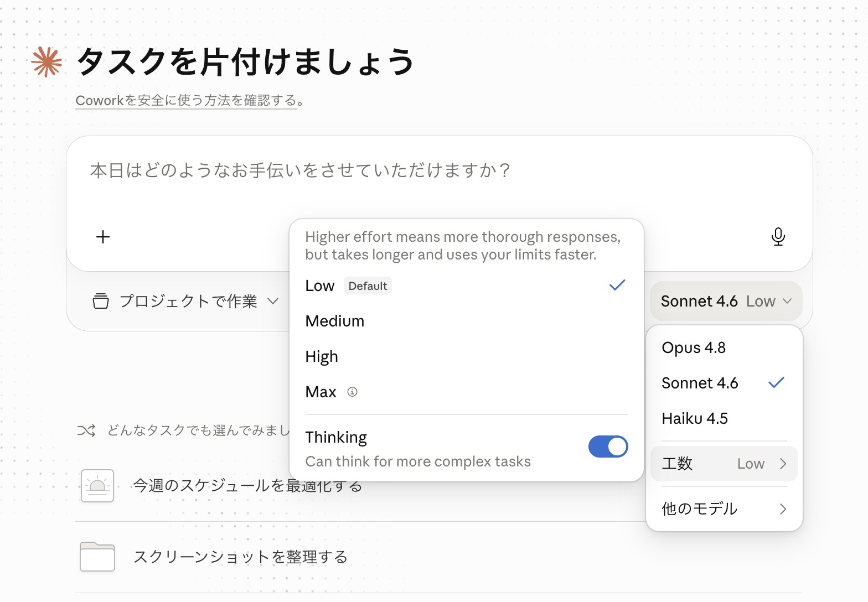This screenshot has height=602, width=868.
Task: Click the Higher effort description text
Action: click(x=463, y=246)
